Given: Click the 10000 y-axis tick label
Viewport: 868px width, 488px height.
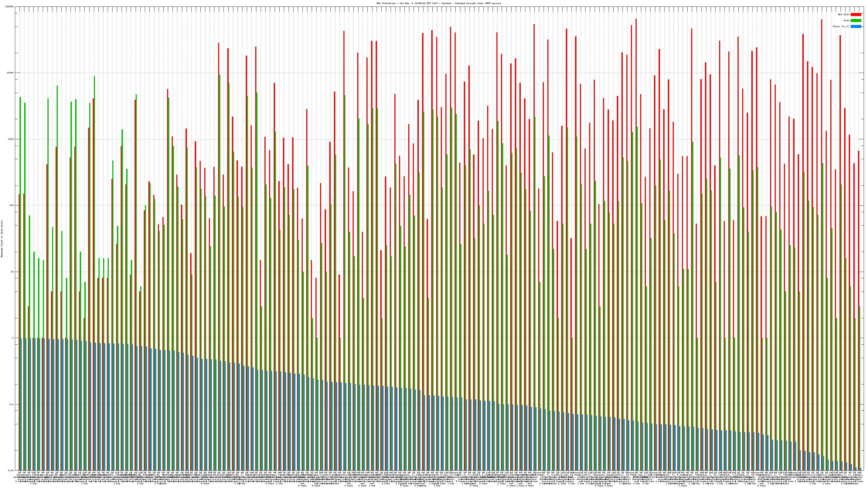Looking at the screenshot, I should (x=10, y=73).
